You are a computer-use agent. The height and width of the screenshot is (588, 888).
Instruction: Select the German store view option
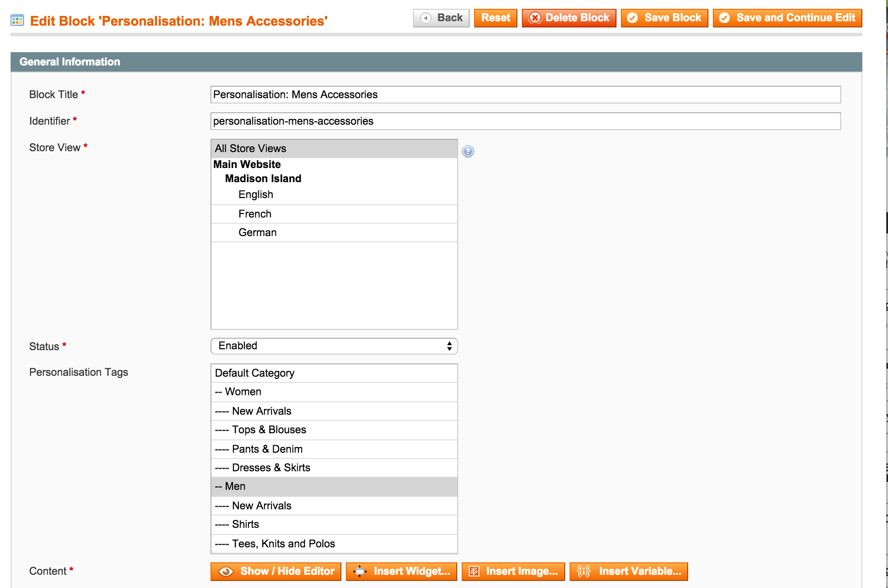click(334, 233)
